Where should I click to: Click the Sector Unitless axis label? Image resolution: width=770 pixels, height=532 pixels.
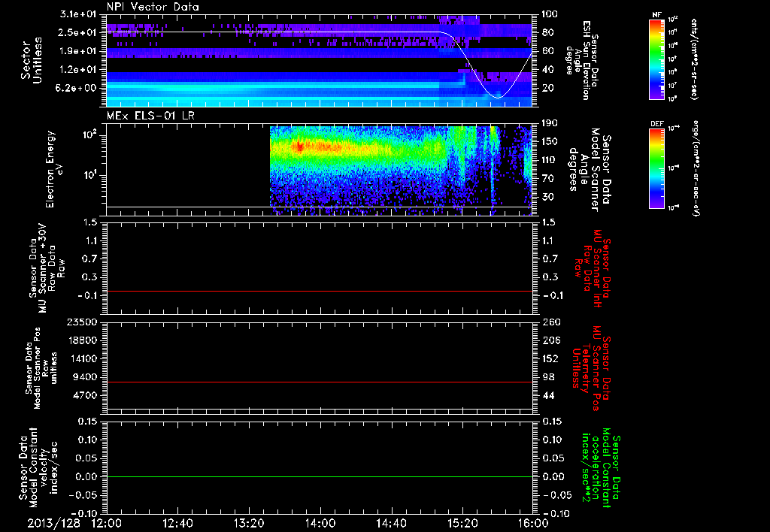click(32, 60)
